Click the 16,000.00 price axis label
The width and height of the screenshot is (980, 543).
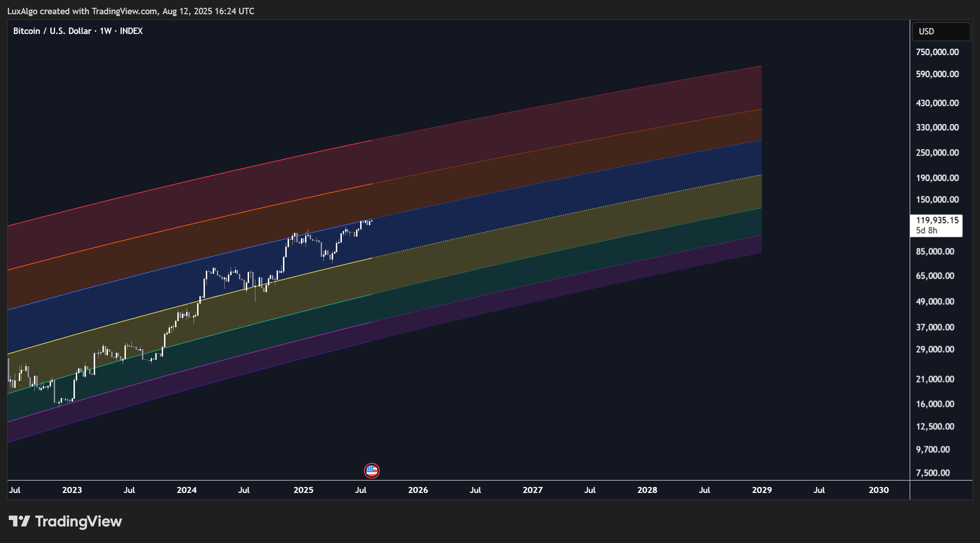[935, 404]
